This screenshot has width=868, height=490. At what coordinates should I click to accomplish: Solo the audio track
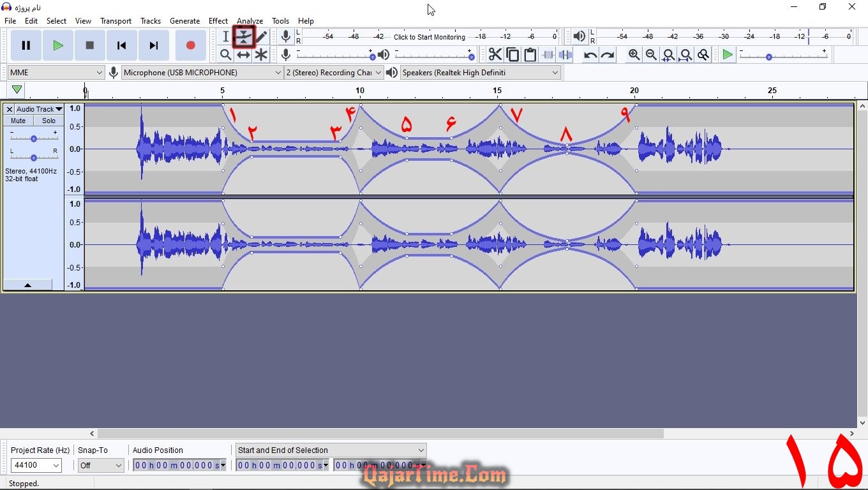click(x=49, y=121)
